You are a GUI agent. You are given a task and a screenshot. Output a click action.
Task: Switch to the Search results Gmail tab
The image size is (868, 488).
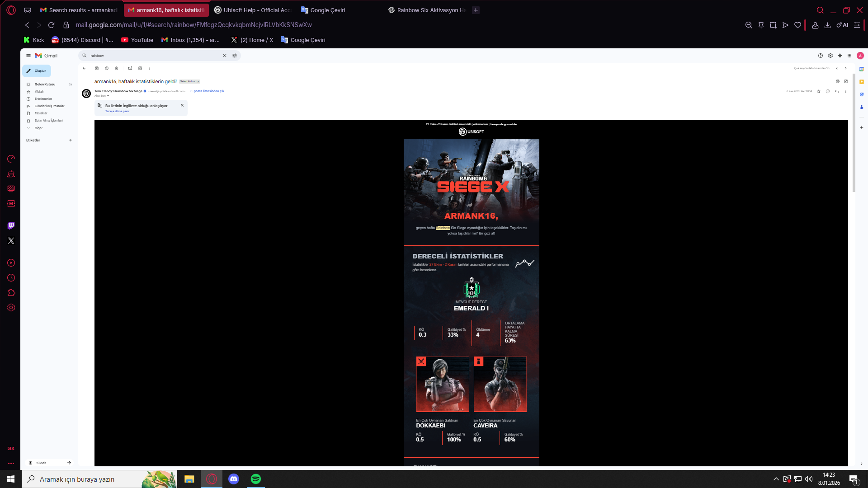[79, 10]
